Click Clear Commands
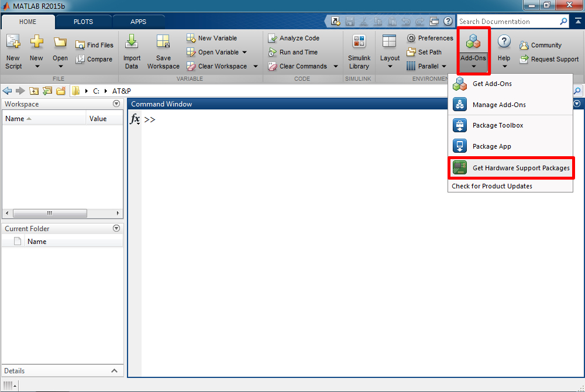 [x=297, y=66]
